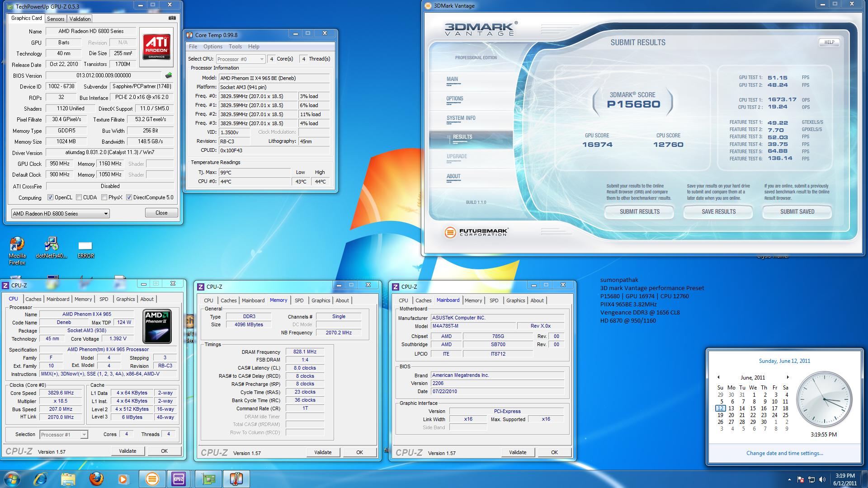
Task: Click the BIOS save chip icon in GPU-Z
Action: click(168, 75)
